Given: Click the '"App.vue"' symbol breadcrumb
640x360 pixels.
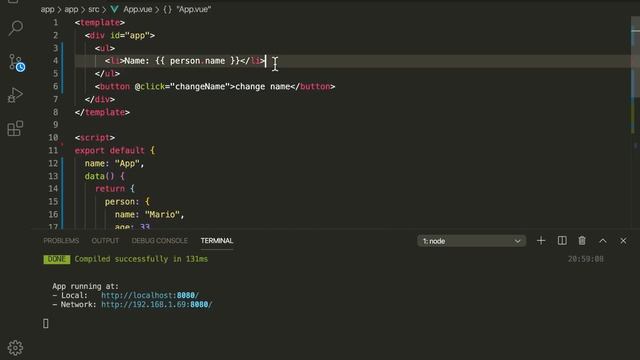Looking at the screenshot, I should (x=193, y=9).
